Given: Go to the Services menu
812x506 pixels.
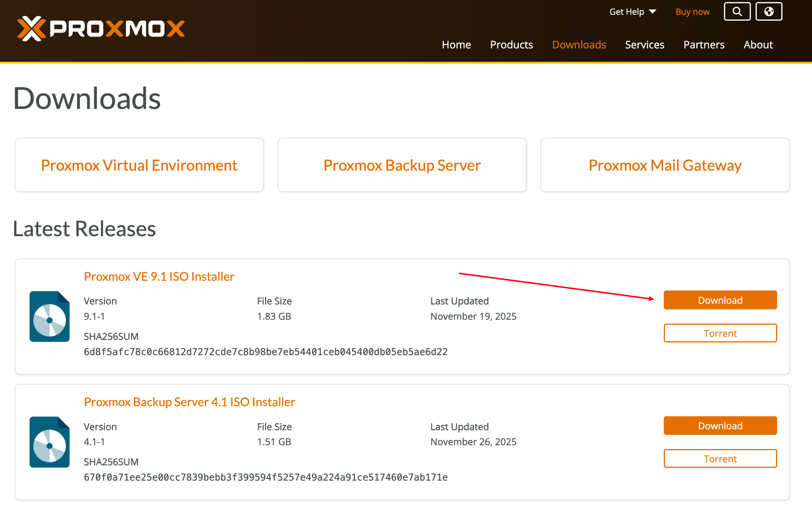Looking at the screenshot, I should click(x=644, y=45).
